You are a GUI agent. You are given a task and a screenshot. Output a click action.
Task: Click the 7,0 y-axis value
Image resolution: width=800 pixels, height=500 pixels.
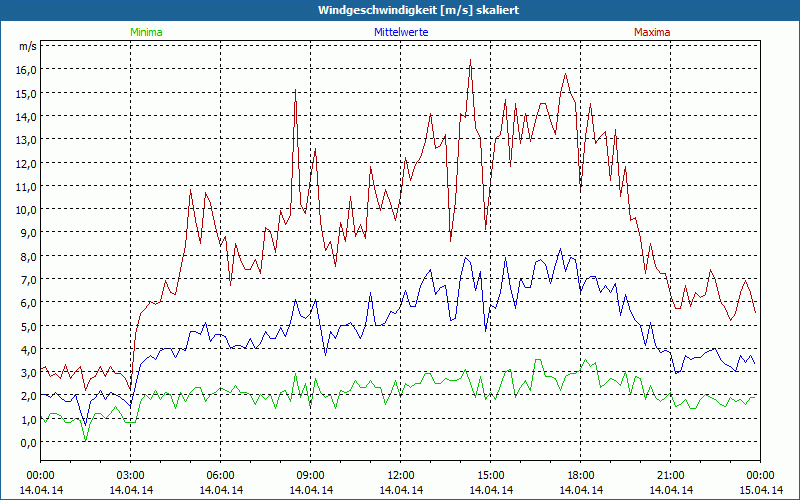(x=30, y=280)
